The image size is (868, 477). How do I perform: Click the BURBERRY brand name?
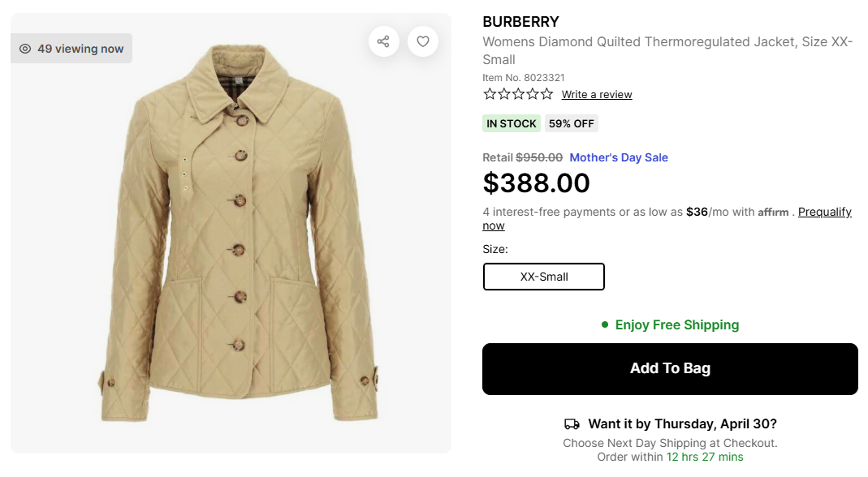[x=520, y=22]
